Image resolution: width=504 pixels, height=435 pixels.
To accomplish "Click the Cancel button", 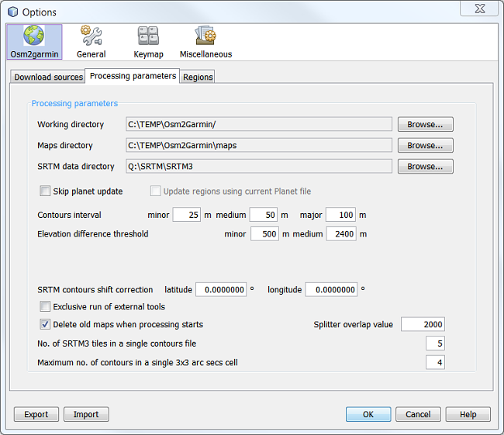I will (418, 414).
